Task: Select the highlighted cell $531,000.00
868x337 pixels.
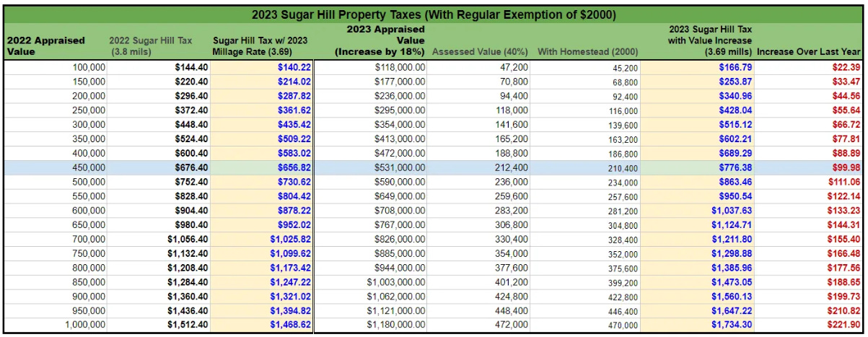Action: pyautogui.click(x=371, y=167)
